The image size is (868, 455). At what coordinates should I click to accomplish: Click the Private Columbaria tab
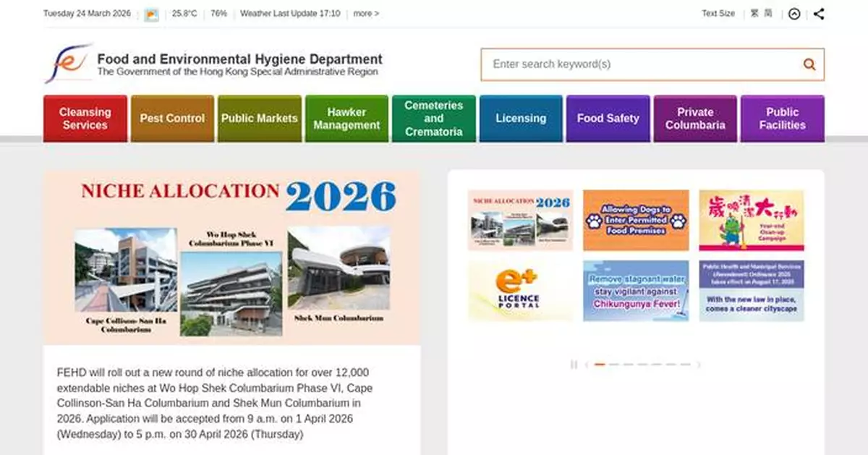695,119
